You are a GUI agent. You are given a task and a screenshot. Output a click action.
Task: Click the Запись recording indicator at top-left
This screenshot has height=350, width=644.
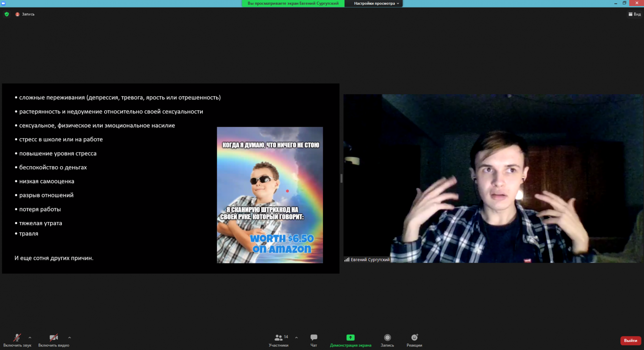[x=25, y=14]
